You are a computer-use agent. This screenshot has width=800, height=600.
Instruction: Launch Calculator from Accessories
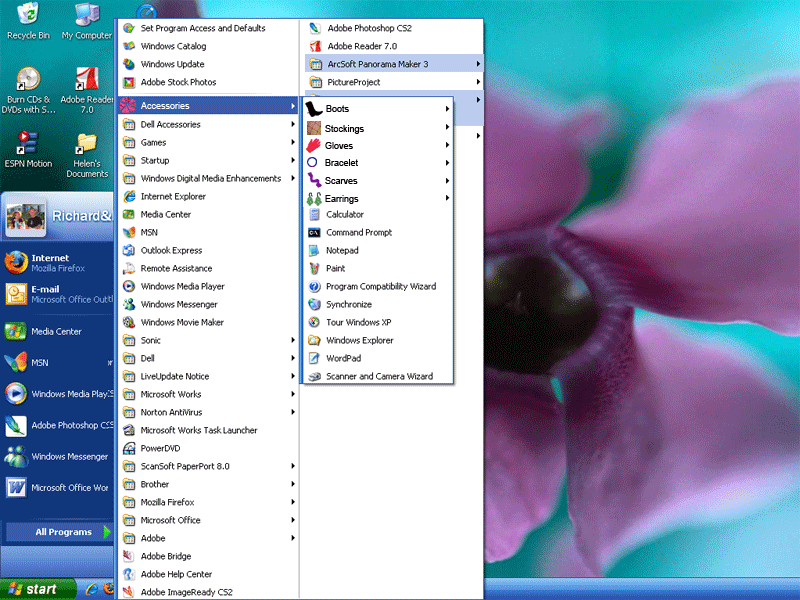[378, 214]
